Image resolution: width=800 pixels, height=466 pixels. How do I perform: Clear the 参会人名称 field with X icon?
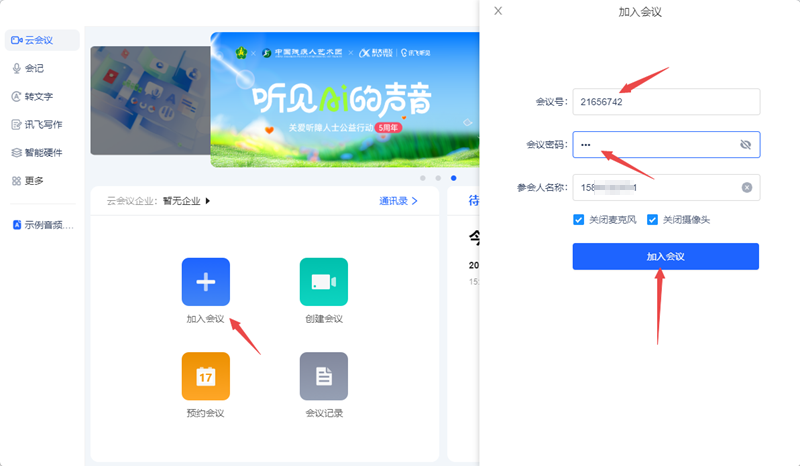pos(747,188)
